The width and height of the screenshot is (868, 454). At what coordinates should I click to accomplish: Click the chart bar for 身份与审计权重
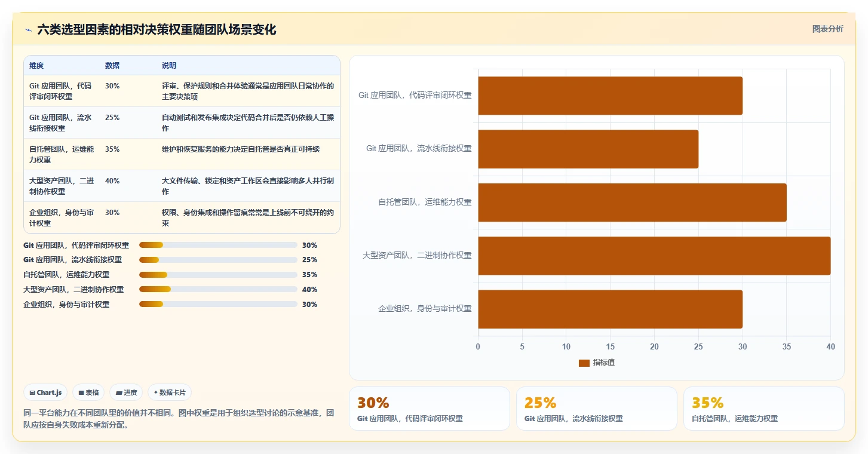click(610, 309)
